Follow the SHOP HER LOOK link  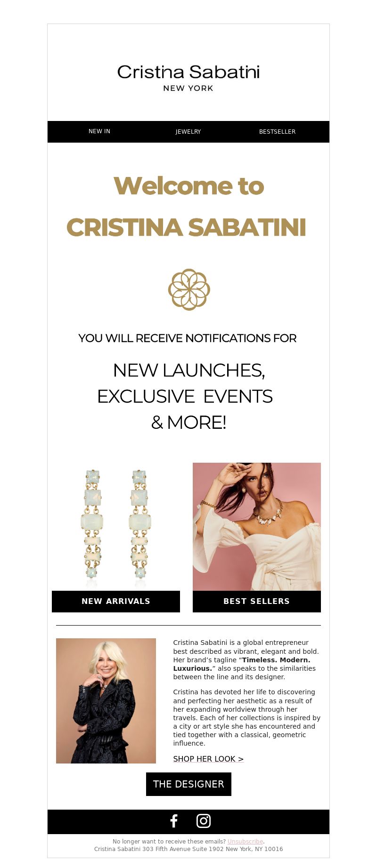[208, 759]
